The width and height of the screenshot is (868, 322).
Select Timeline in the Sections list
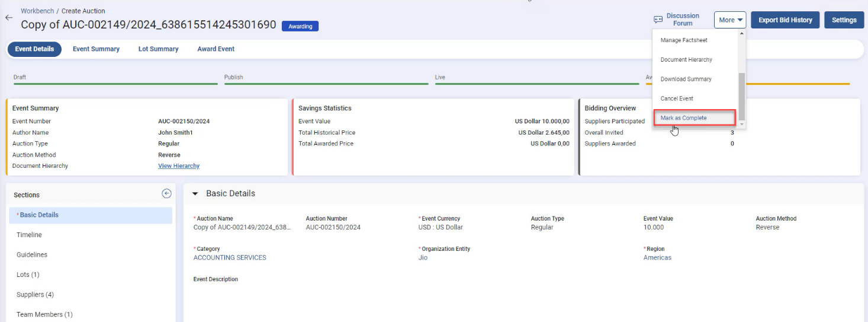point(29,235)
